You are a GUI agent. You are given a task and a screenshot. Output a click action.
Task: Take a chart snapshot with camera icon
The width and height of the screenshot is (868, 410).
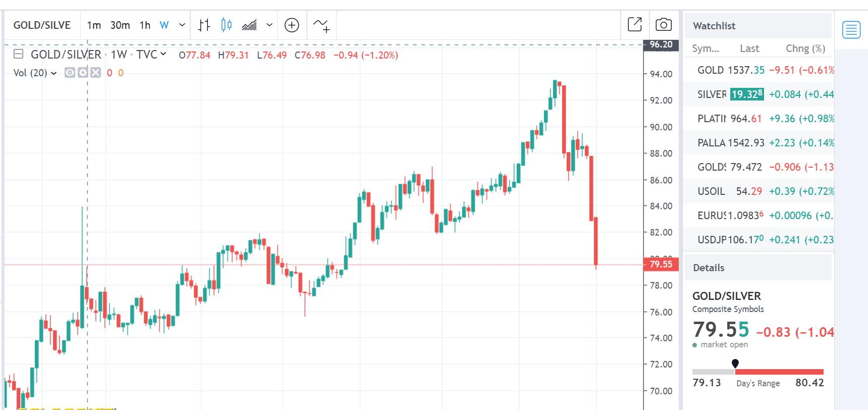663,24
